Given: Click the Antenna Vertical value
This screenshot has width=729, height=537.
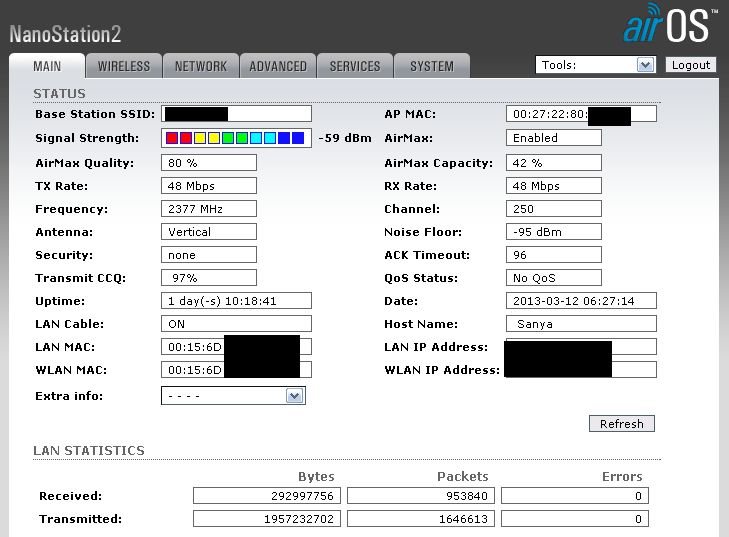Looking at the screenshot, I should [x=209, y=232].
